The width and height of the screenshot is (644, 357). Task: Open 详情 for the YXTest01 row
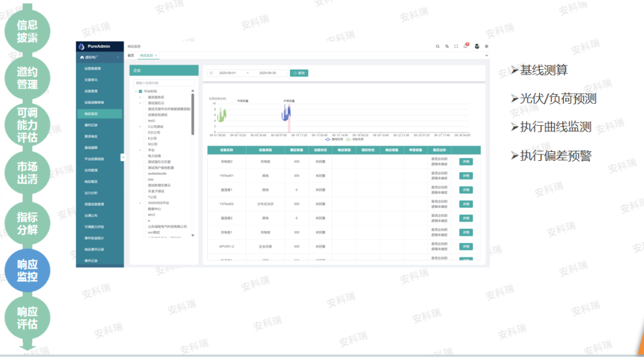click(x=466, y=176)
